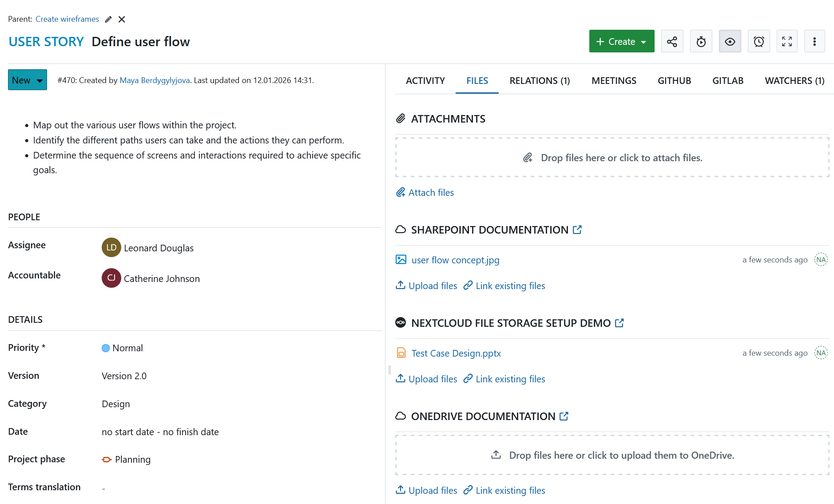
Task: Open the more actions kebab menu
Action: click(814, 41)
